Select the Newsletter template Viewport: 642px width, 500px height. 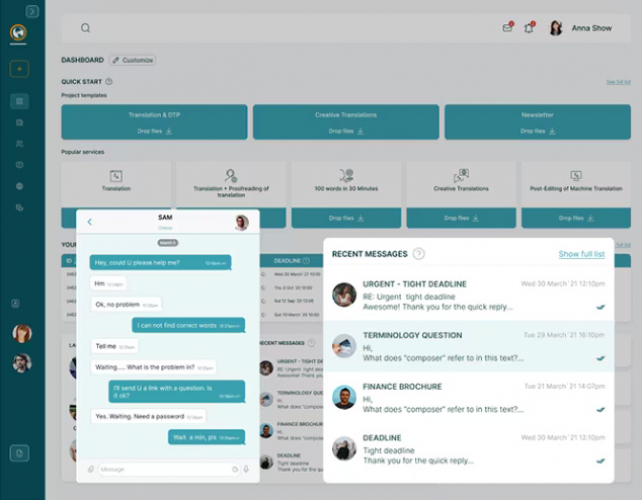pos(538,122)
